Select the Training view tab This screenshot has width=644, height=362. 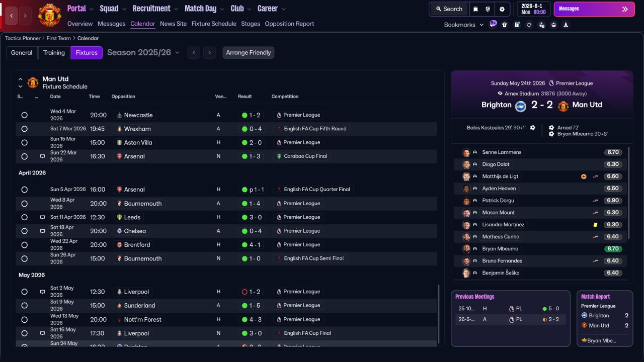tap(54, 53)
